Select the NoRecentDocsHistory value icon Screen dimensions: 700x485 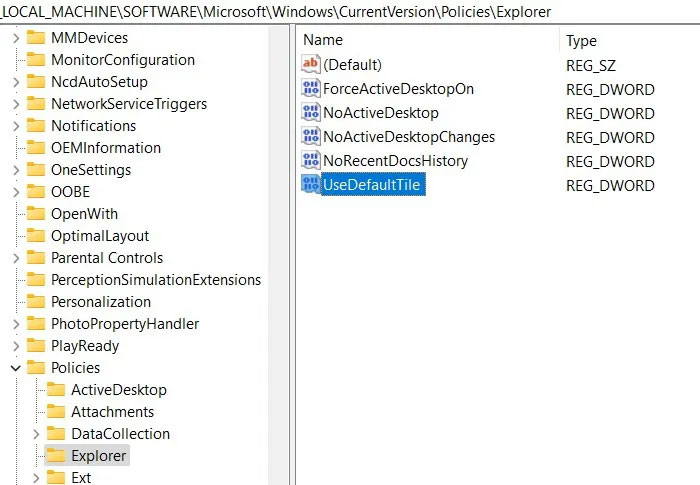(310, 160)
